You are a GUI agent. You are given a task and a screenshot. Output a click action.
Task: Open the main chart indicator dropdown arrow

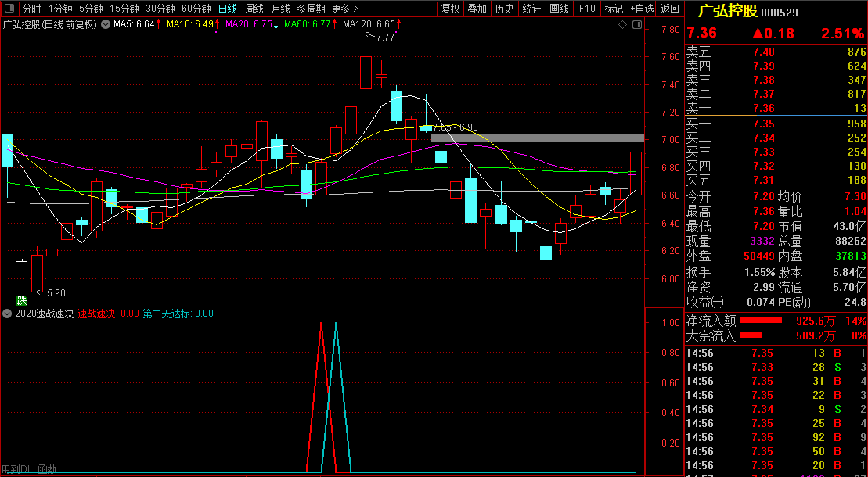tap(106, 24)
